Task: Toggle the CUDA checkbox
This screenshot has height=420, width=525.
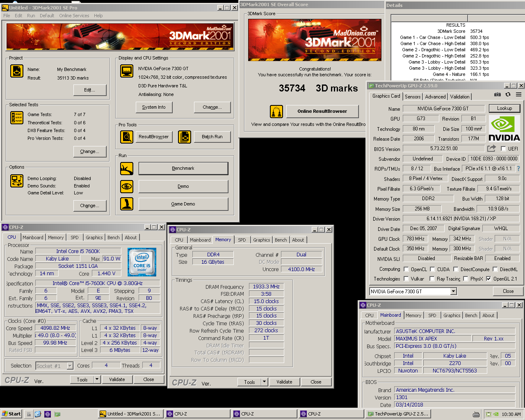Action: tap(432, 269)
